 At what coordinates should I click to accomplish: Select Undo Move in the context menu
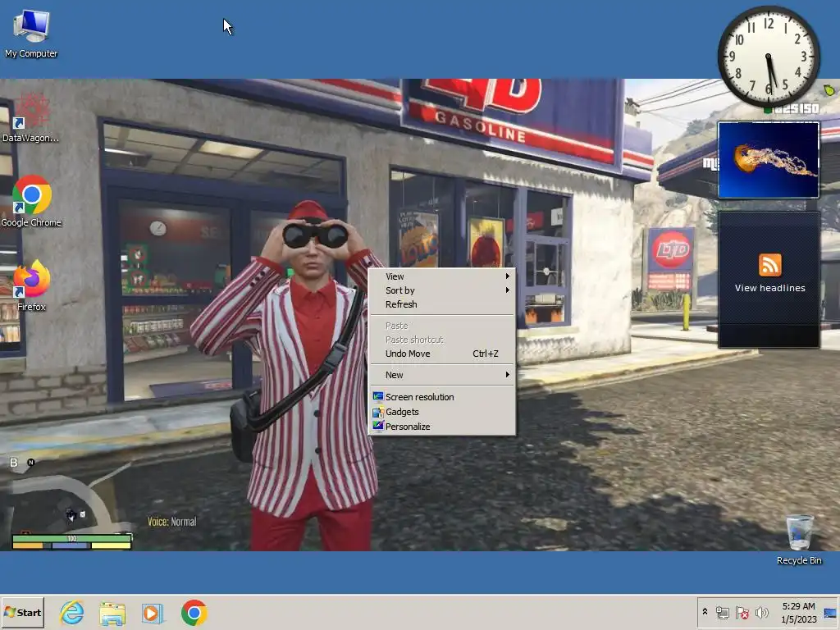point(442,354)
